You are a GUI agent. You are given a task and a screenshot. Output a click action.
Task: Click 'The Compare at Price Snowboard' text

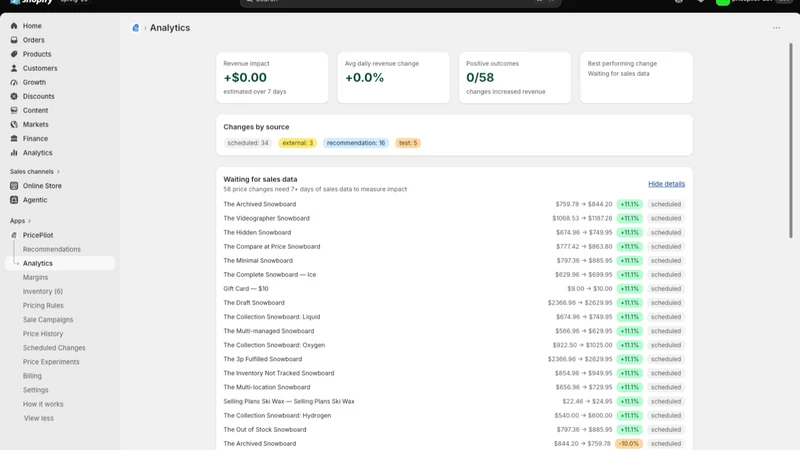272,246
